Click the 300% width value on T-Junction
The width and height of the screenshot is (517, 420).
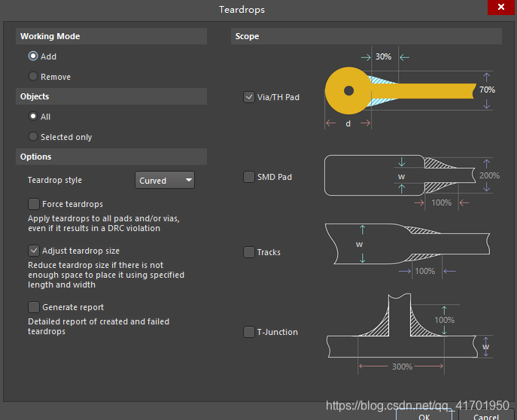tap(402, 367)
